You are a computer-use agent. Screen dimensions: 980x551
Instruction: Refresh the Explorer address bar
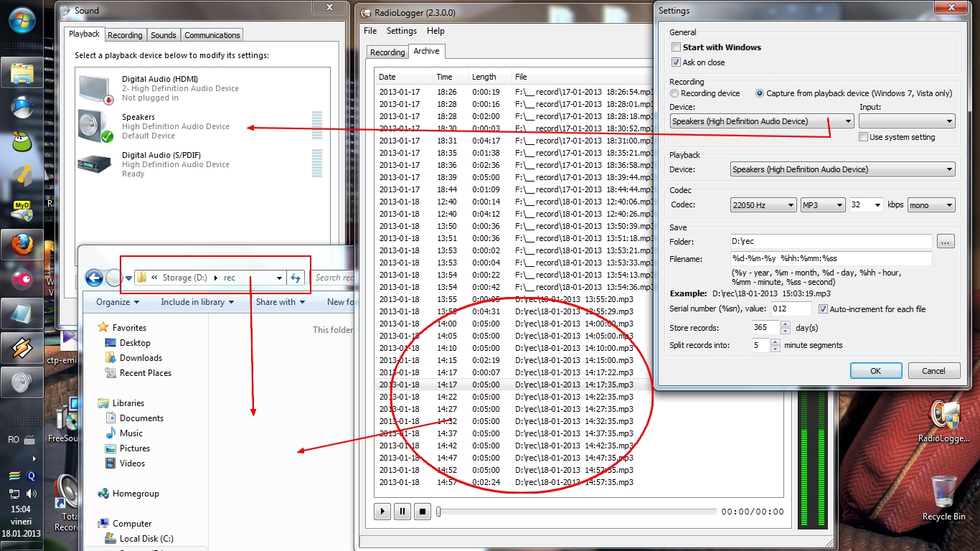(296, 278)
